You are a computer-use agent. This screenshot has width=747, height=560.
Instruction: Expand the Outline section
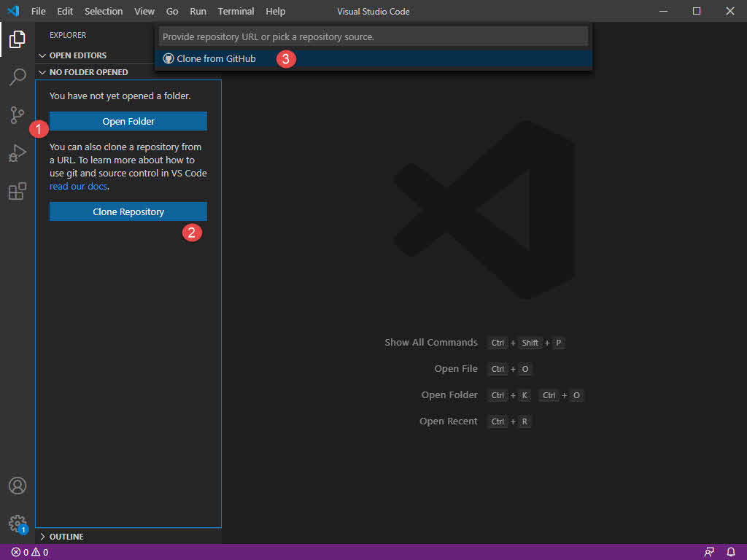click(x=42, y=536)
